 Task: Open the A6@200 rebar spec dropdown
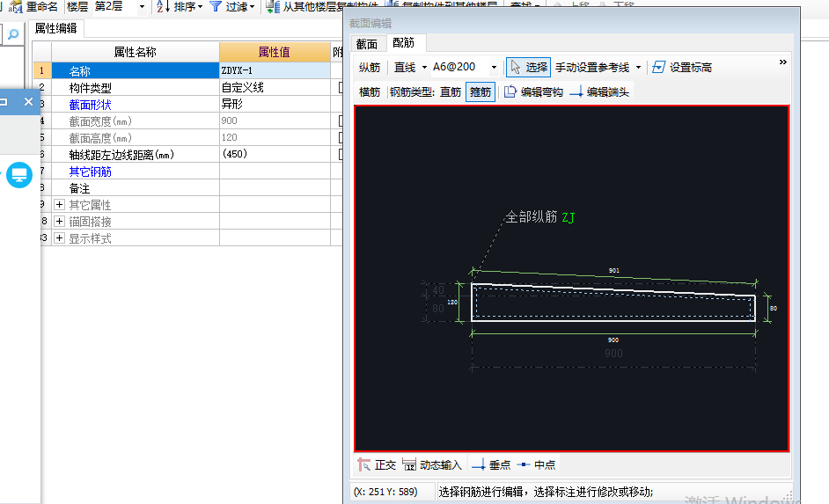coord(494,67)
